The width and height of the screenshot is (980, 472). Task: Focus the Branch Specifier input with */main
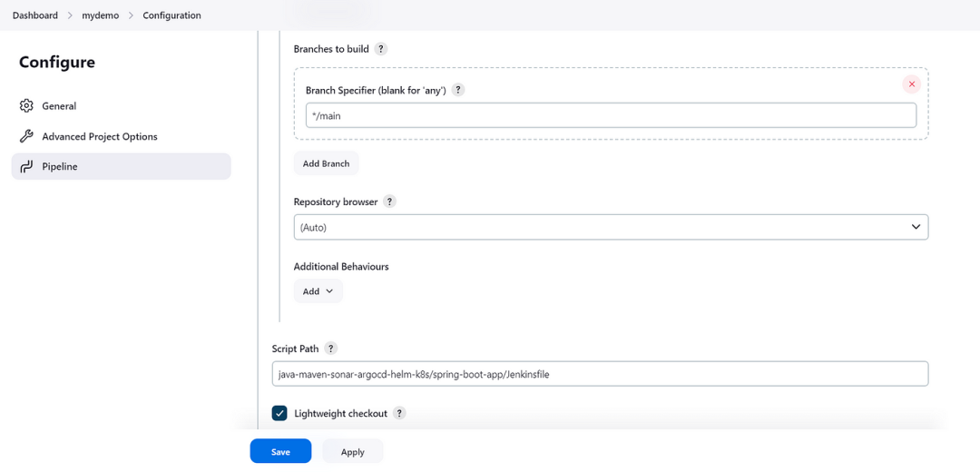[x=612, y=115]
